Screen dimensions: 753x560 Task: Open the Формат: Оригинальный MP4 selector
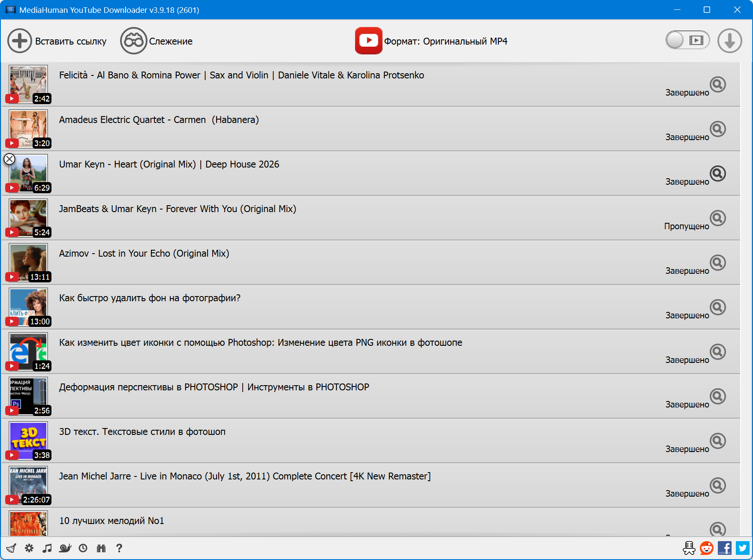click(x=431, y=41)
